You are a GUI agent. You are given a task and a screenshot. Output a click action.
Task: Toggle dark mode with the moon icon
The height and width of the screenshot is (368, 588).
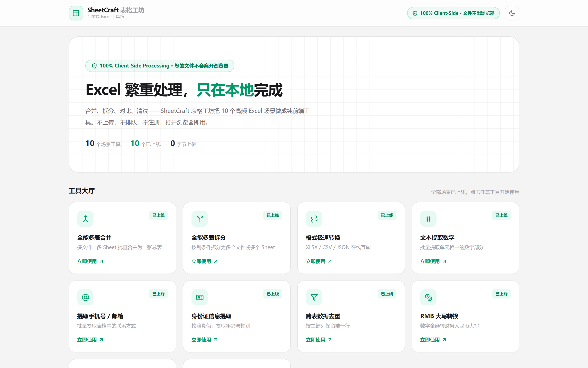512,13
